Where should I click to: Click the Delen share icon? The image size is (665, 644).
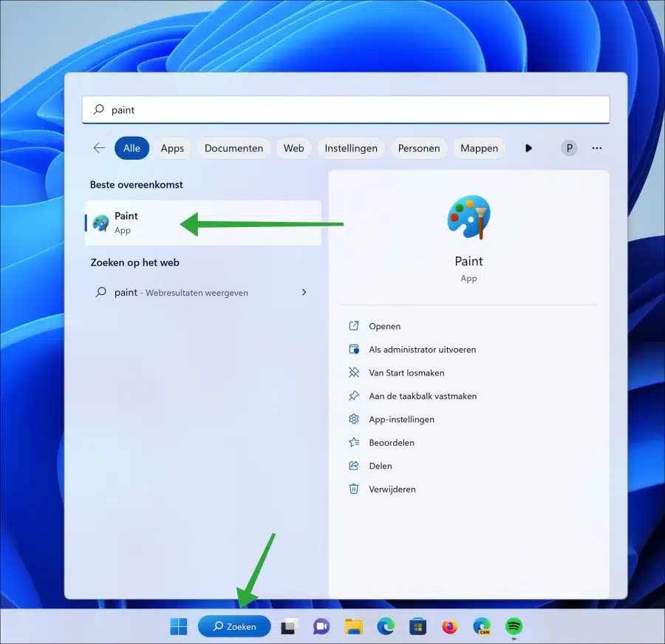[354, 466]
